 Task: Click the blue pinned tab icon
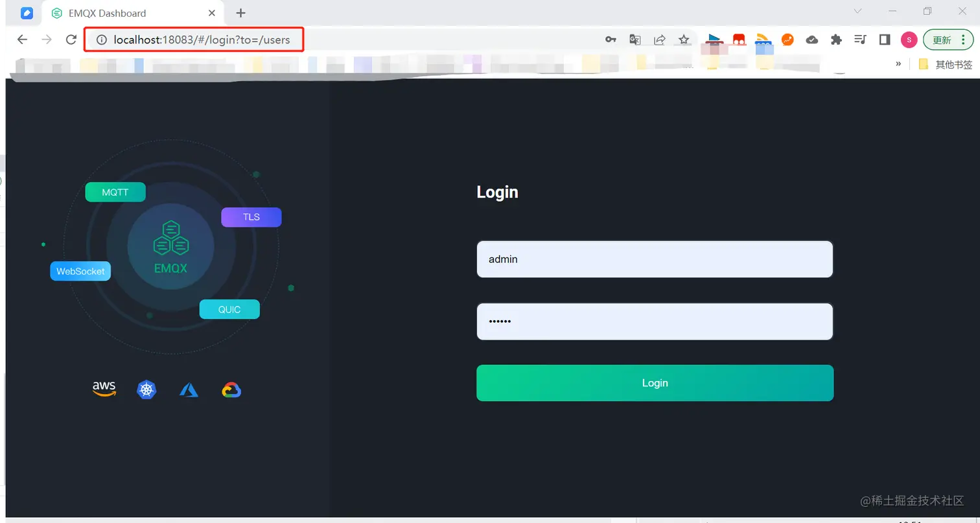click(x=27, y=13)
